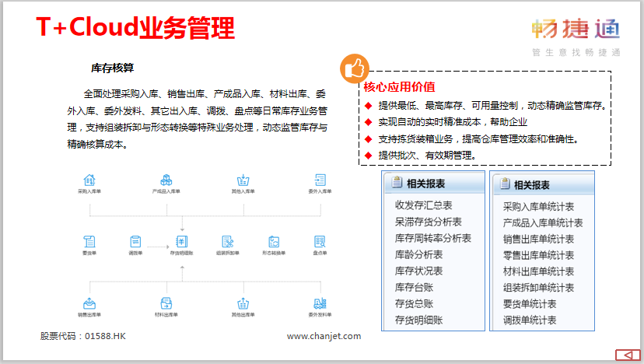Click the 其他出库单 basket icon
The image size is (644, 364).
[243, 303]
